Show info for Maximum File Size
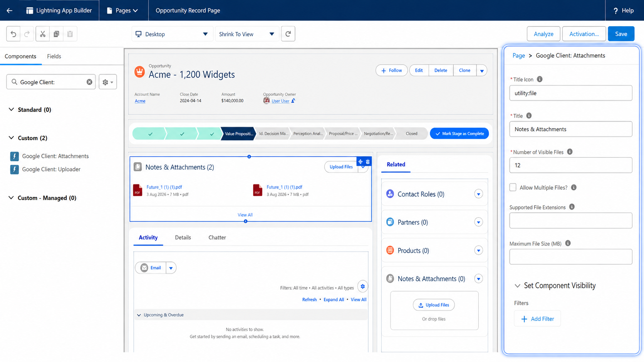This screenshot has height=362, width=644. tap(568, 243)
